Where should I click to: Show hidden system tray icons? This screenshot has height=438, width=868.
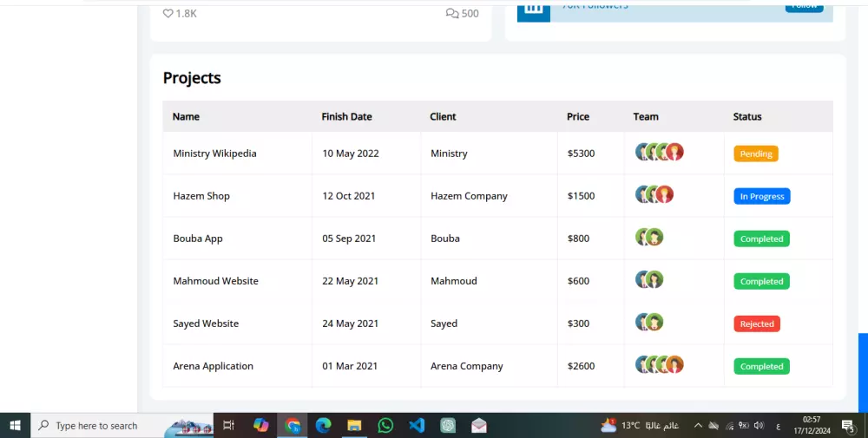[698, 425]
